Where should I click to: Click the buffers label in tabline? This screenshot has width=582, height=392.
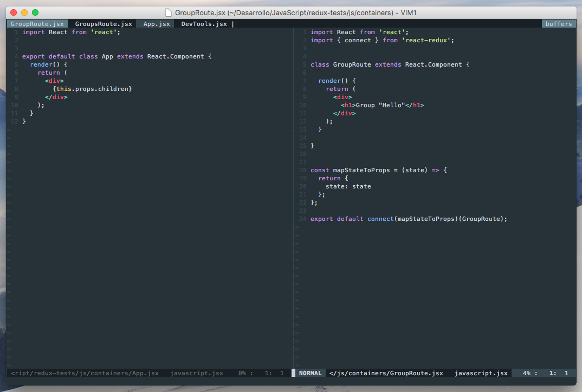click(x=559, y=24)
